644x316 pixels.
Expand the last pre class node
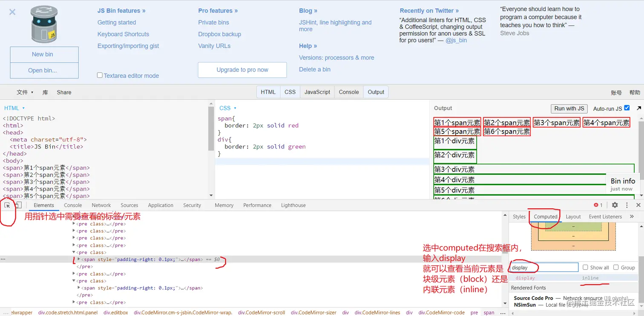point(74,302)
